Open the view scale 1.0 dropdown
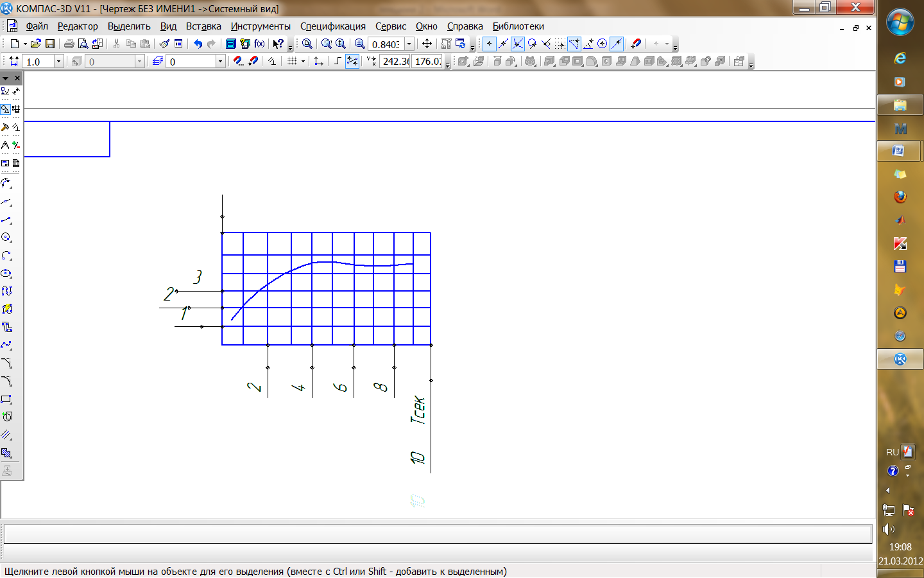The image size is (924, 578). [58, 61]
